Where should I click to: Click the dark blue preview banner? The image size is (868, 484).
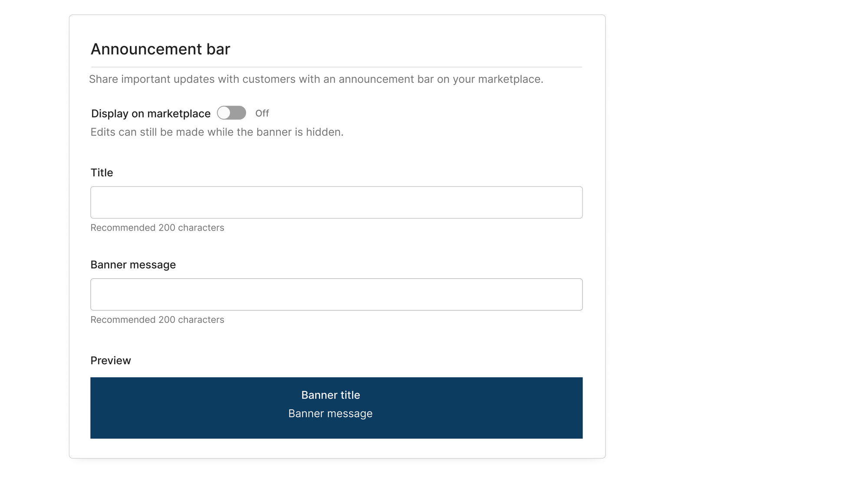coord(336,408)
